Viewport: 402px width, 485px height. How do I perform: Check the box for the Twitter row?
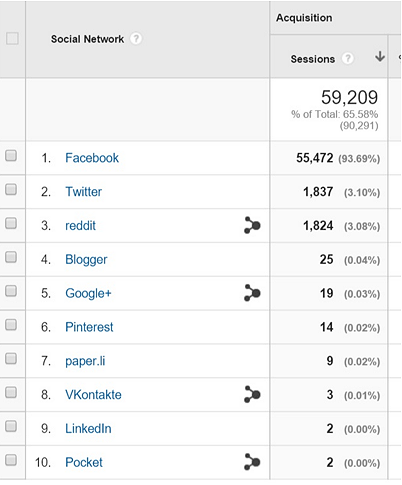coord(11,189)
